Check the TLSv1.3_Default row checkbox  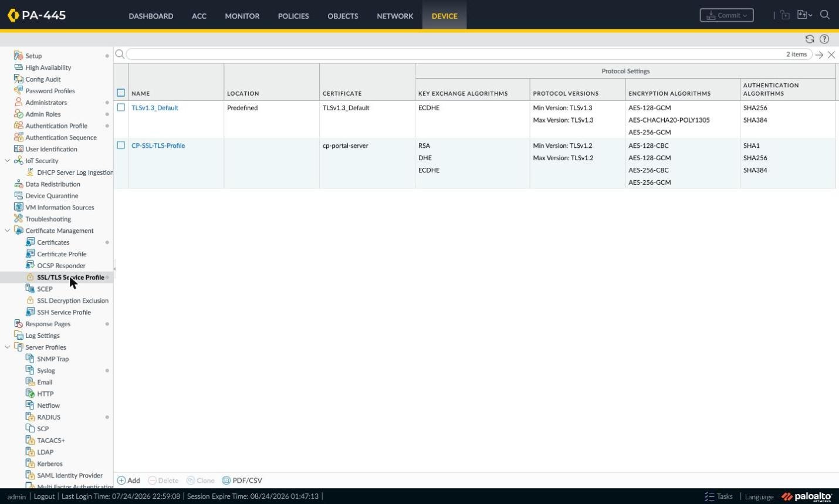coord(121,107)
